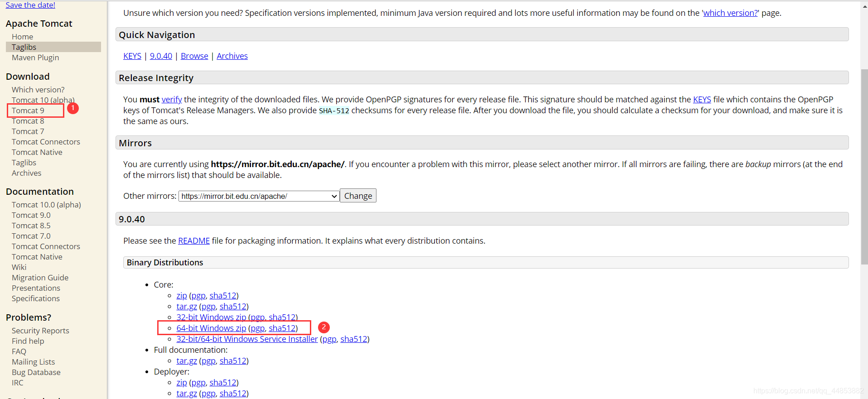Image resolution: width=868 pixels, height=399 pixels.
Task: Open Presentations sidebar link
Action: click(36, 288)
